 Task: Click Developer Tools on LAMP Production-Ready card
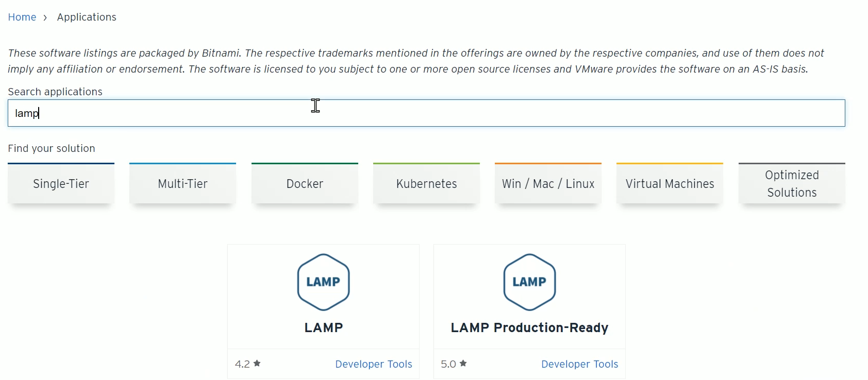[579, 364]
